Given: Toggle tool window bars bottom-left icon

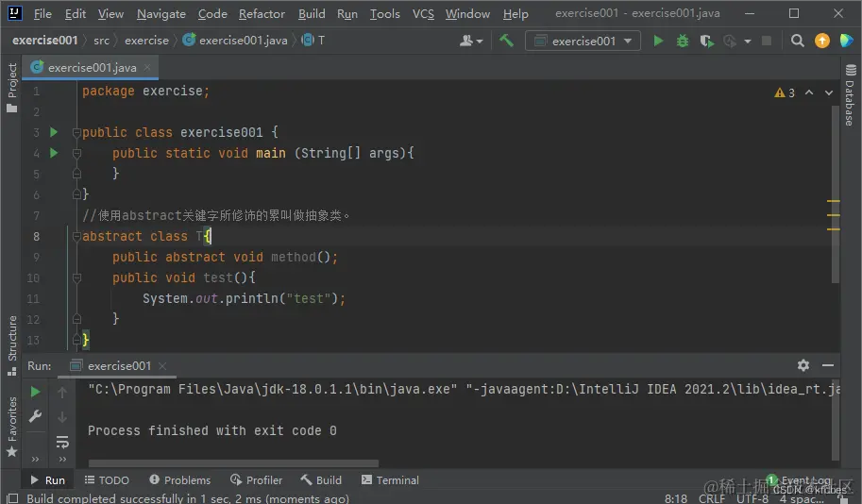Looking at the screenshot, I should tap(12, 498).
